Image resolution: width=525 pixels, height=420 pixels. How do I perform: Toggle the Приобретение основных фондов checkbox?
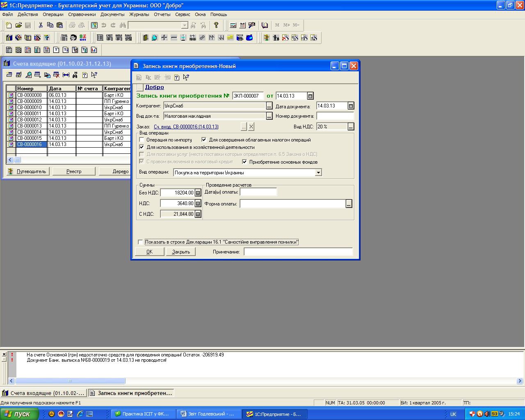244,162
